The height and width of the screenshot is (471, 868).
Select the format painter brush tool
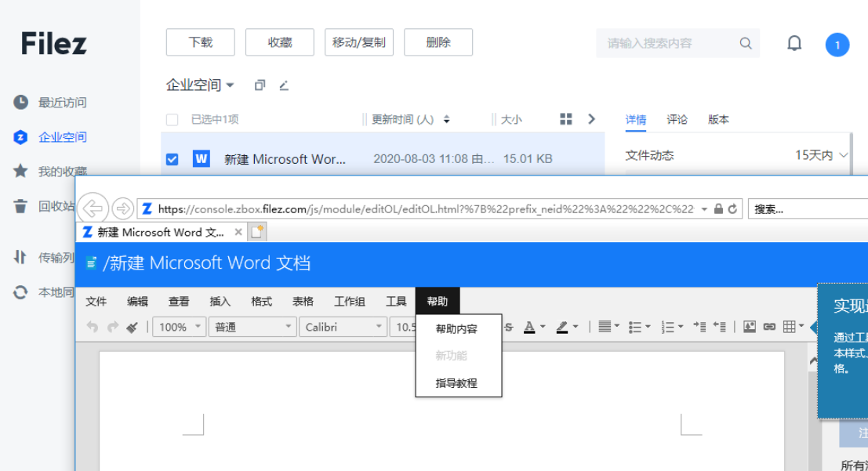point(133,327)
